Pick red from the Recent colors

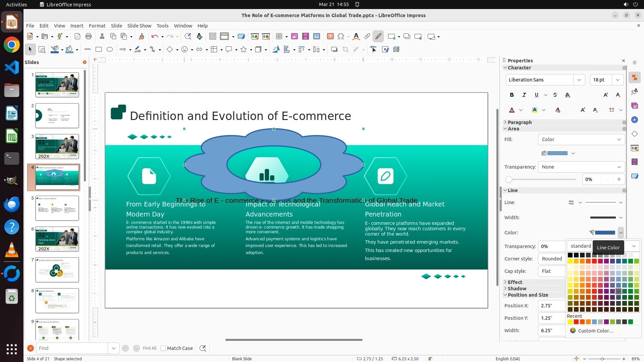point(576,322)
